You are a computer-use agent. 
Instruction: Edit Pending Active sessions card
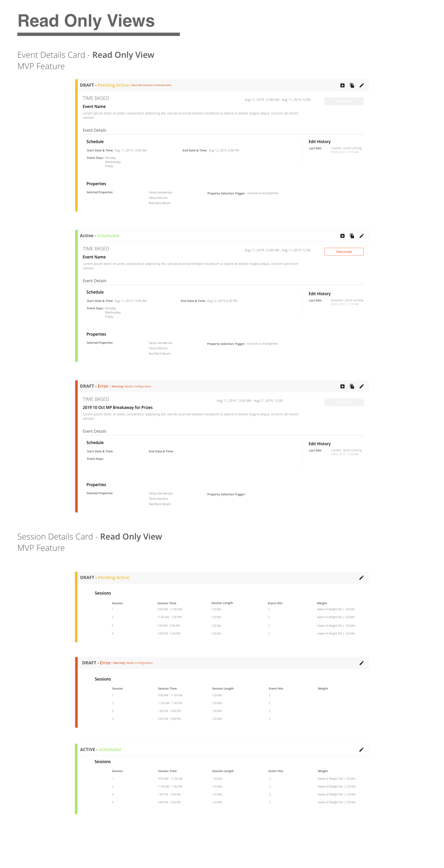tap(361, 577)
